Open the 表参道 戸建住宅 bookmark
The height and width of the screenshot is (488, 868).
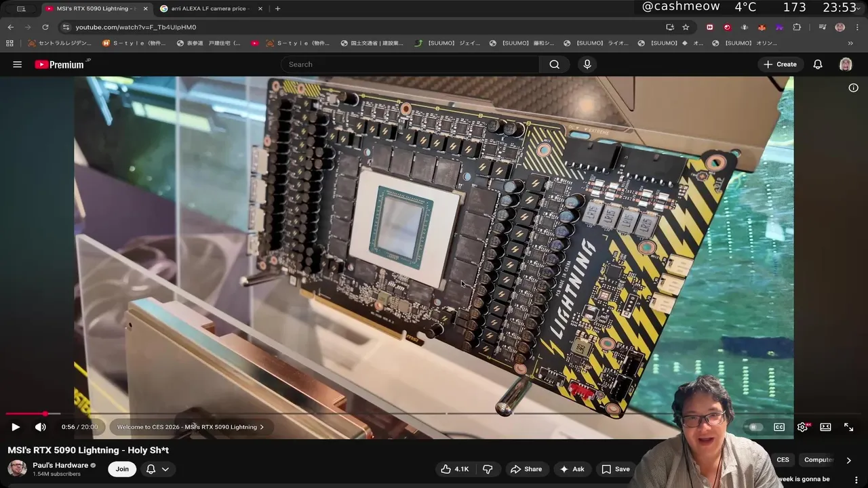209,43
